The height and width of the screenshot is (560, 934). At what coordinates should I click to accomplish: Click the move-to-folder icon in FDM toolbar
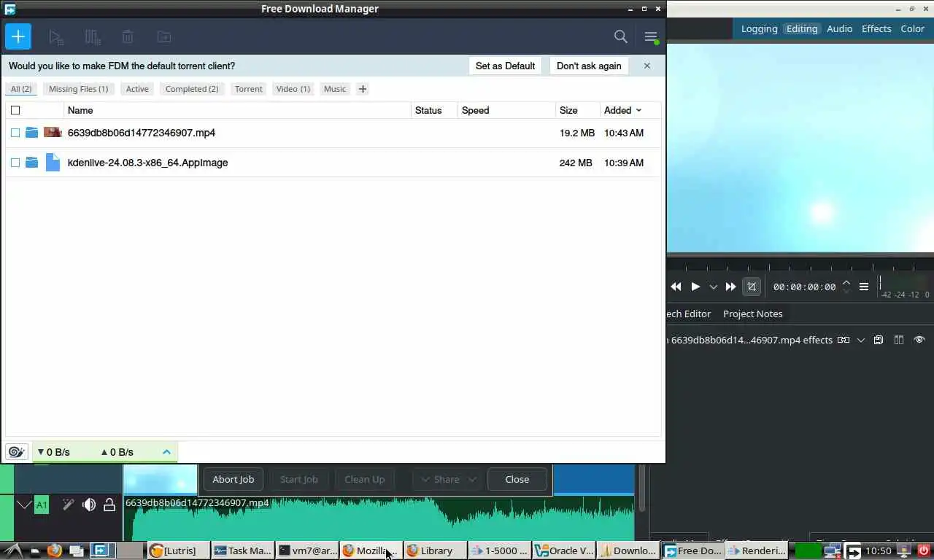point(164,36)
